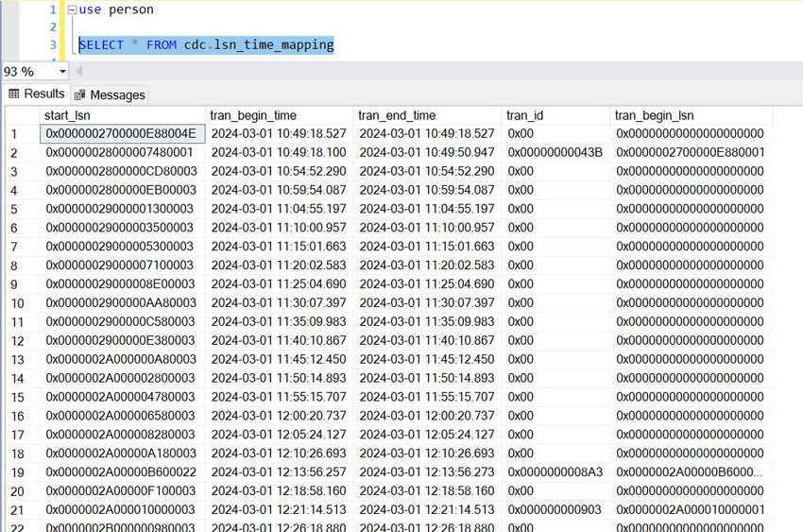Collapse the code block at line 1

pyautogui.click(x=72, y=9)
